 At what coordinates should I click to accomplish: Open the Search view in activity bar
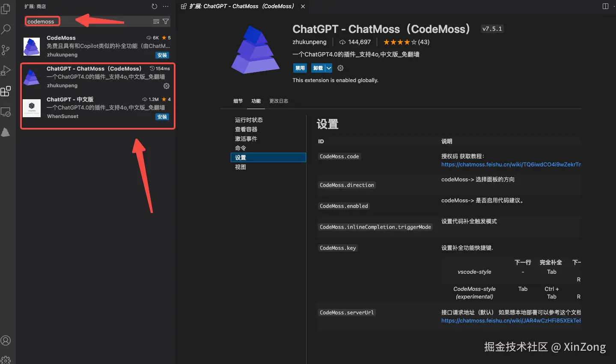click(x=6, y=29)
